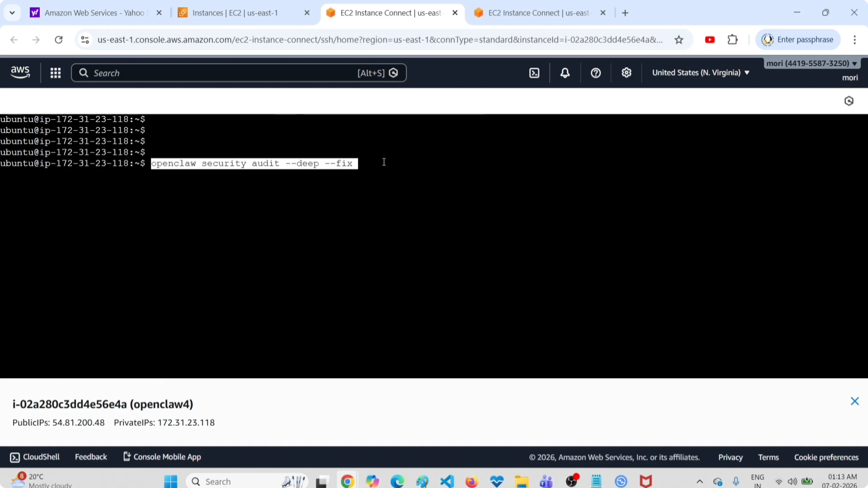Open the AWS notifications bell
868x488 pixels.
tap(565, 73)
